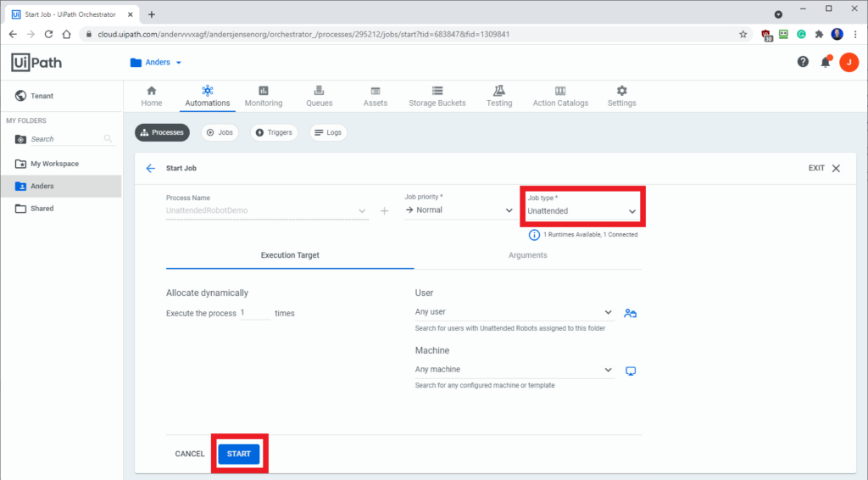
Task: Exit the Start Job panel
Action: 825,168
